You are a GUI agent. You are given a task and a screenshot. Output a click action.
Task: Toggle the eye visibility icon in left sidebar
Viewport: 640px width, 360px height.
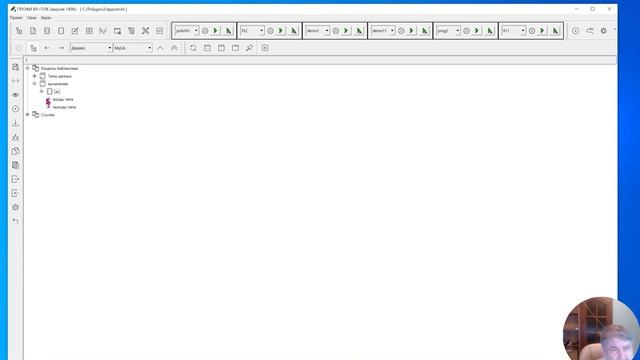(16, 95)
